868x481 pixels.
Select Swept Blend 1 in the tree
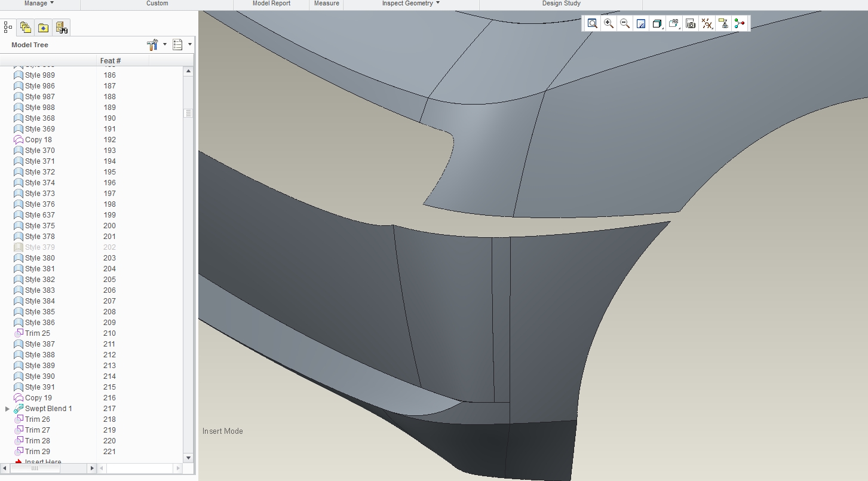48,409
